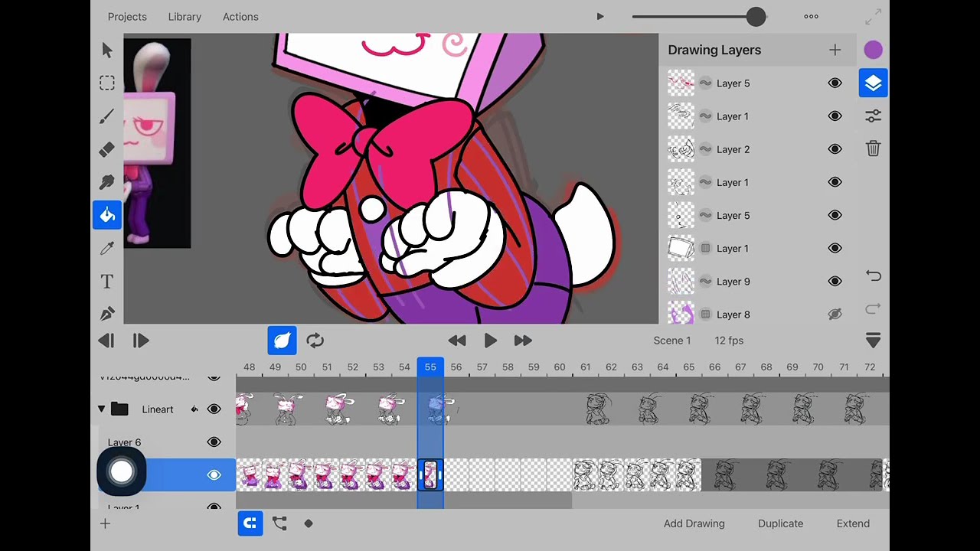Open the timeline path nodes icon

coord(279,523)
